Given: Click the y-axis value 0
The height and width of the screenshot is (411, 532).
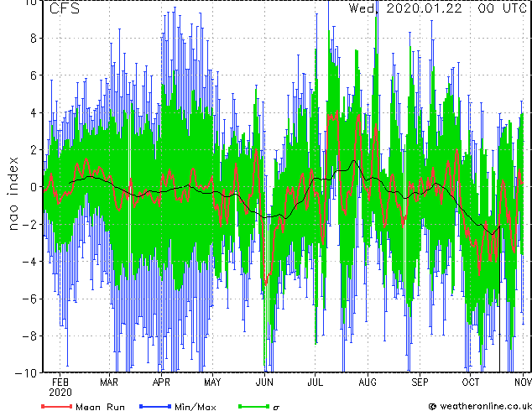Looking at the screenshot, I should [34, 187].
